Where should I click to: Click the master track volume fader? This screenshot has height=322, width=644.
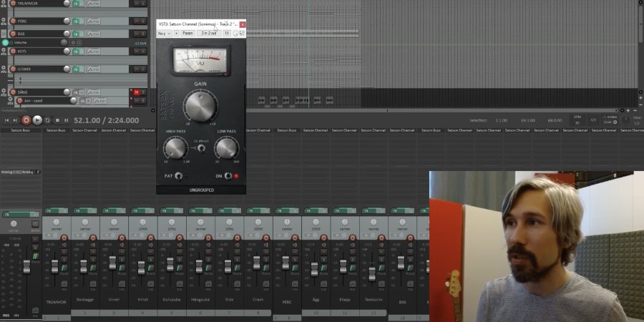[x=26, y=267]
